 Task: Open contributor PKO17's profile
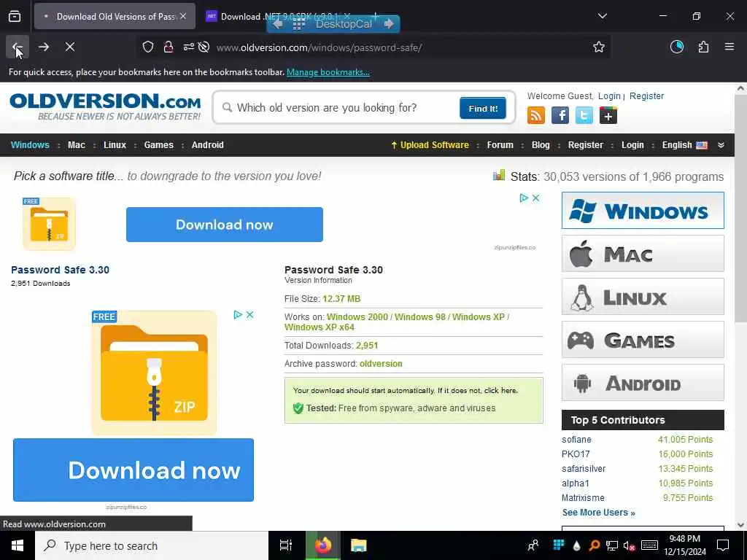click(x=576, y=454)
